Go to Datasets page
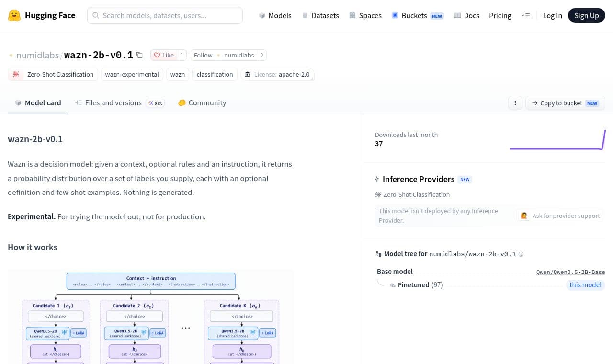 click(x=320, y=15)
